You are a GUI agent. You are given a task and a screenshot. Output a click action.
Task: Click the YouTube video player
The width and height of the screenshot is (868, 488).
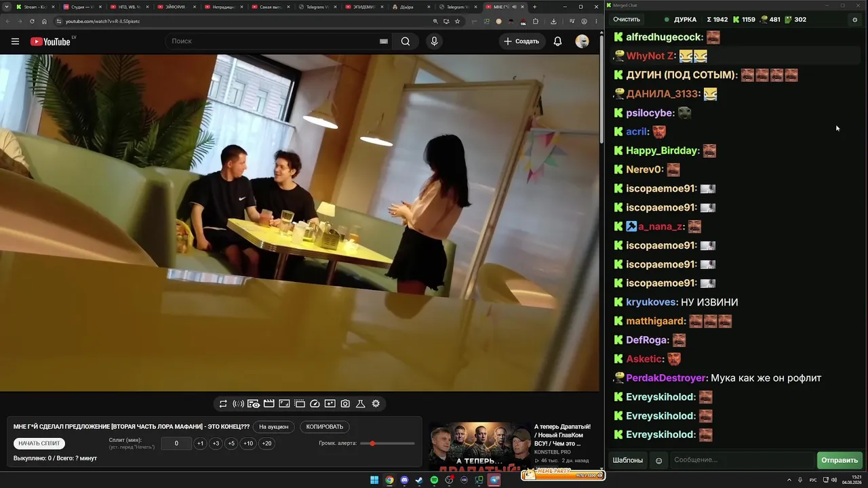[300, 223]
